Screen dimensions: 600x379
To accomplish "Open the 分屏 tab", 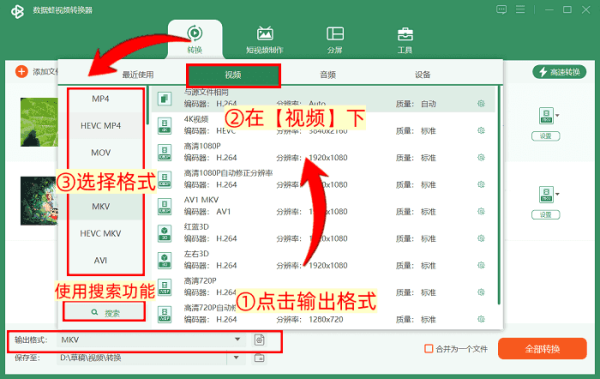I will coord(335,40).
